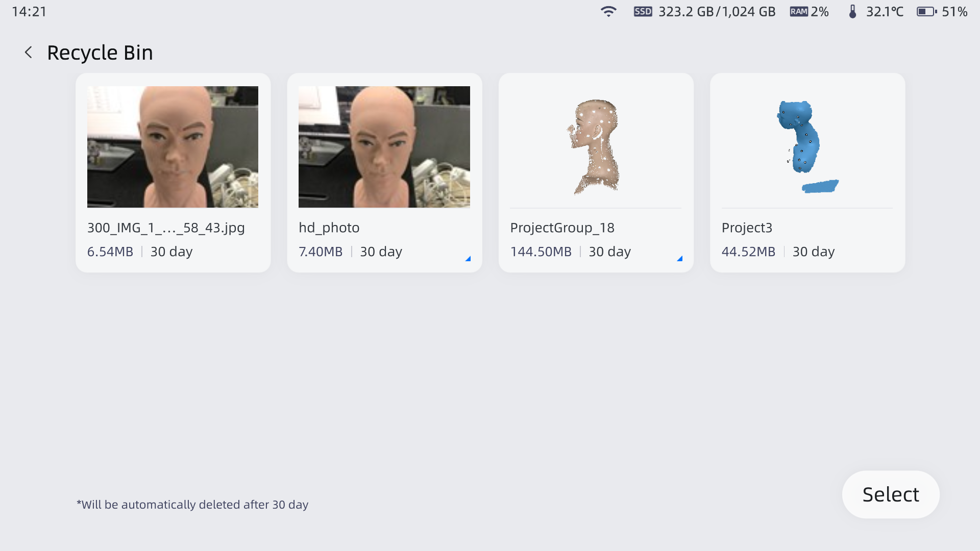Tap the 144.50MB size on ProjectGroup_18

pos(541,252)
